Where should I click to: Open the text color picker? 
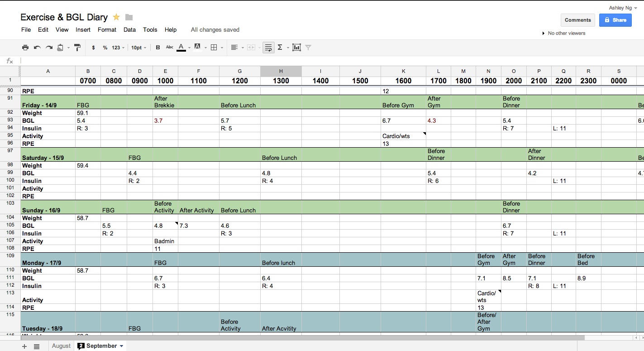pos(181,48)
